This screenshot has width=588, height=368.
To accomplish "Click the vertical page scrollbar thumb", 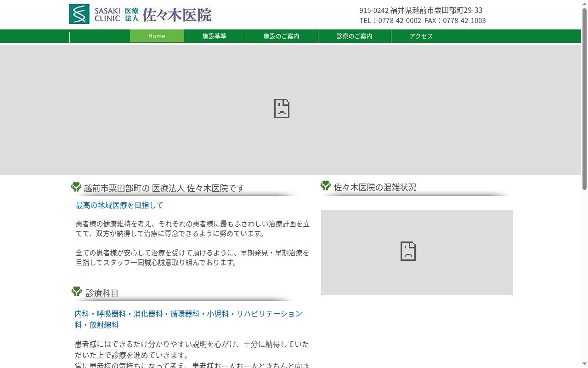I will [x=584, y=99].
